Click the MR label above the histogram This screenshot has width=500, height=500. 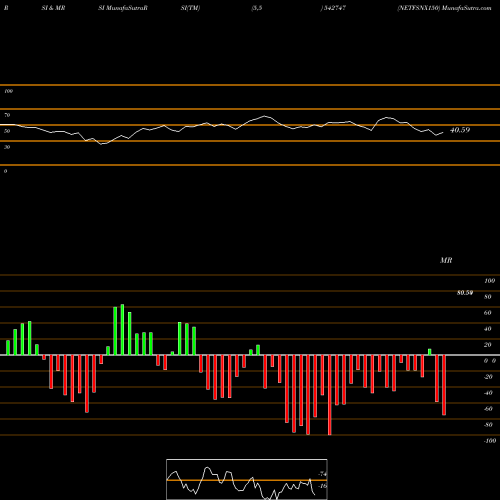pyautogui.click(x=446, y=260)
